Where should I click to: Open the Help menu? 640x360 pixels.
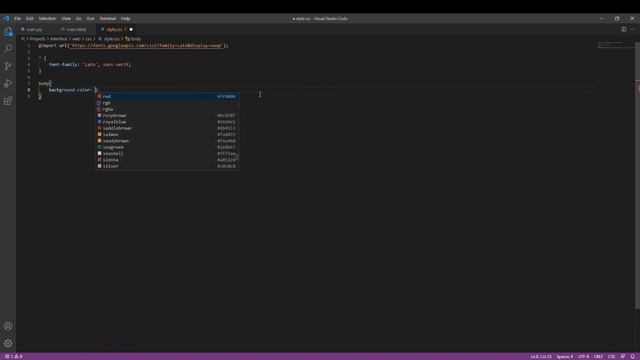click(x=125, y=18)
